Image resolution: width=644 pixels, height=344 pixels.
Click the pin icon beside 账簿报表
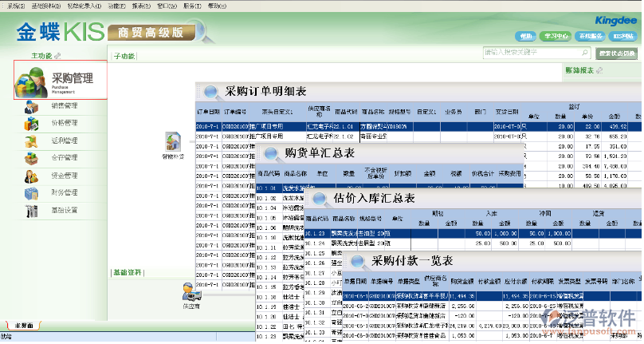pyautogui.click(x=599, y=71)
